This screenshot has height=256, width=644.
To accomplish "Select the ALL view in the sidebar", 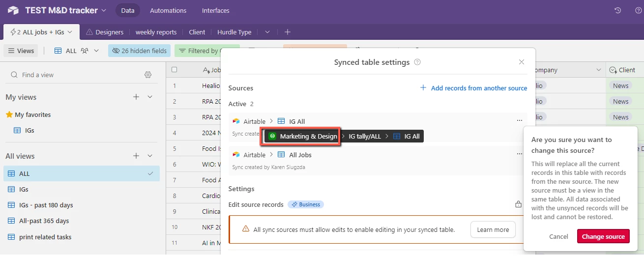I will pyautogui.click(x=82, y=173).
